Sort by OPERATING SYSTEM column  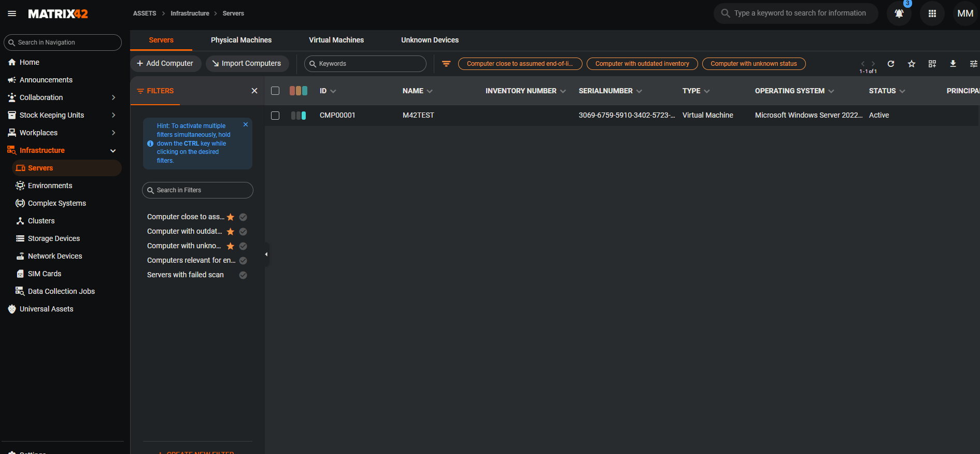[x=794, y=91]
